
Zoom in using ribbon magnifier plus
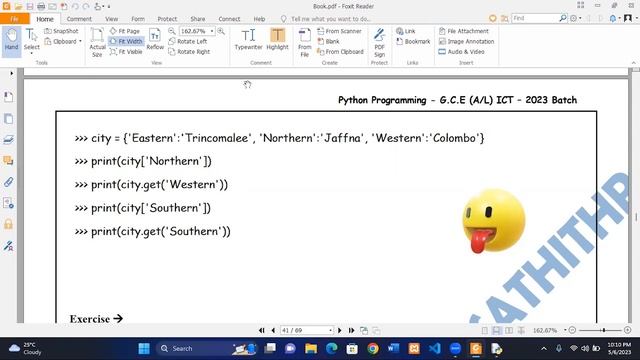[221, 31]
